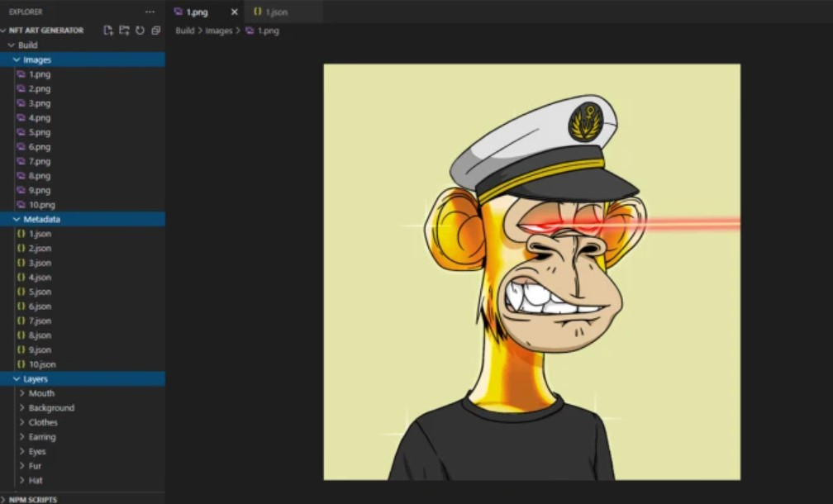Image resolution: width=833 pixels, height=504 pixels.
Task: Close the 1.png editor tab
Action: click(x=235, y=12)
